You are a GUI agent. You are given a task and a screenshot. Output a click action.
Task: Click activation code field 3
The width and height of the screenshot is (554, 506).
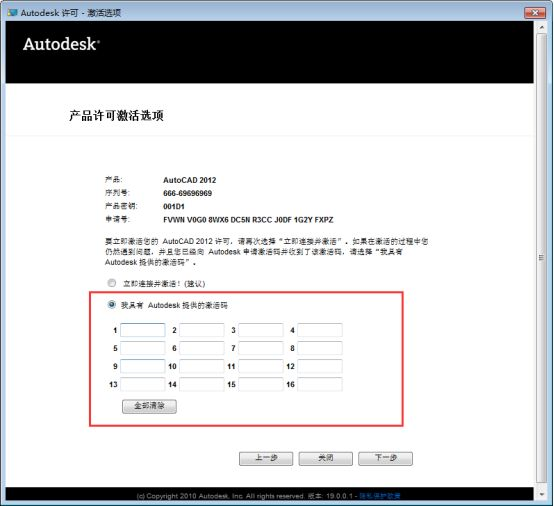pyautogui.click(x=261, y=330)
